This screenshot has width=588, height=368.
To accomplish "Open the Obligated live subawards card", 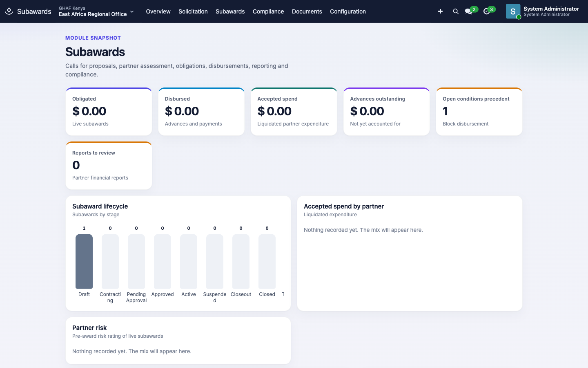I will (x=109, y=112).
